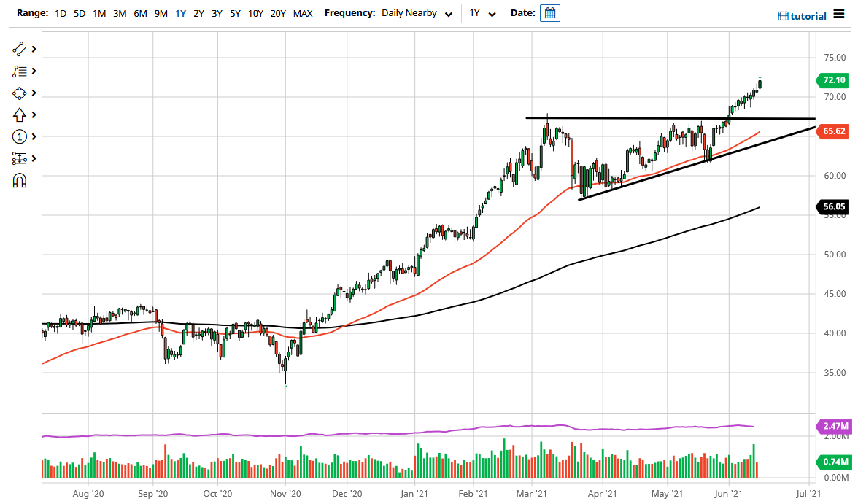Open the date picker calendar icon
This screenshot has width=858, height=504.
click(x=549, y=12)
